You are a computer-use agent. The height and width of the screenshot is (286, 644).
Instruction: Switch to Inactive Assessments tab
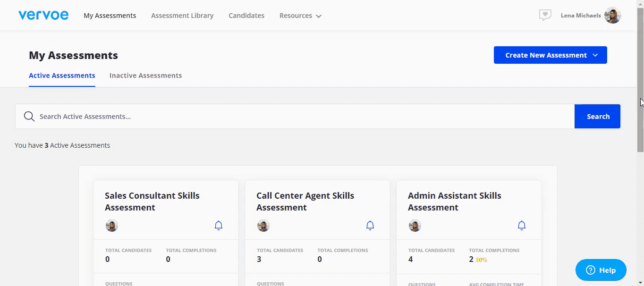click(x=145, y=76)
